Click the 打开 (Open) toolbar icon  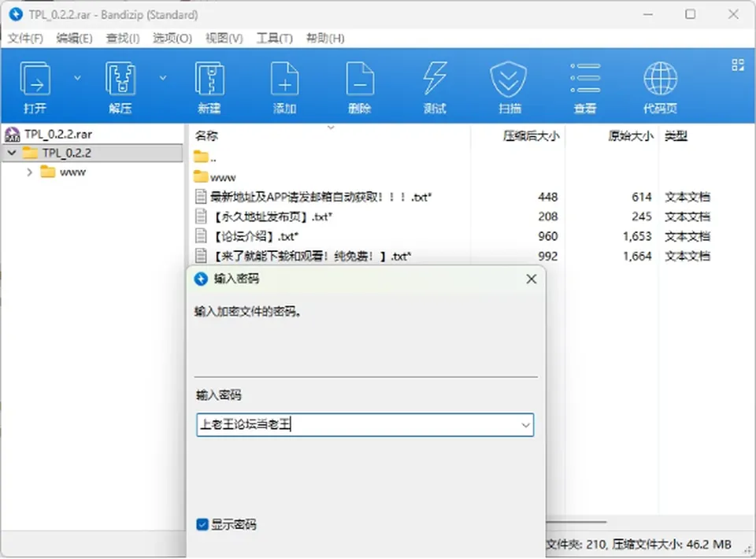coord(35,87)
